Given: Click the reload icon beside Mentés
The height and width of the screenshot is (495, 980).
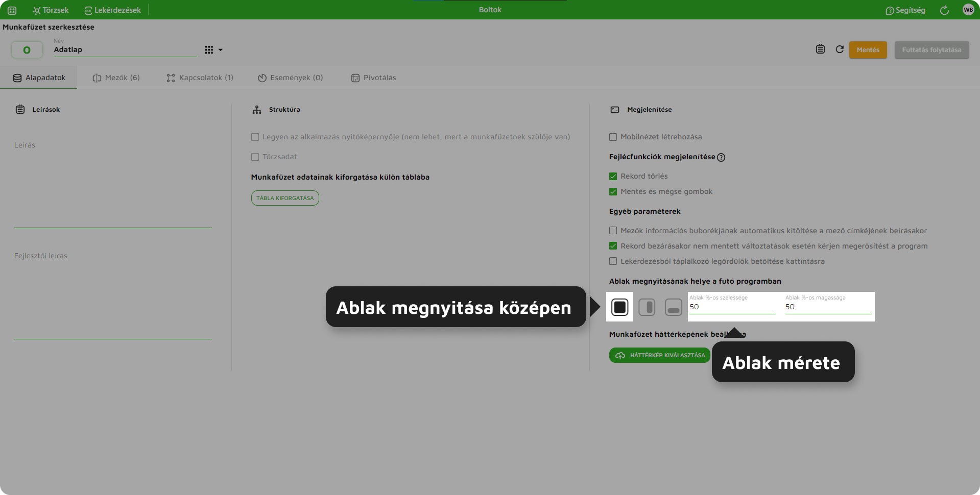Looking at the screenshot, I should click(840, 49).
